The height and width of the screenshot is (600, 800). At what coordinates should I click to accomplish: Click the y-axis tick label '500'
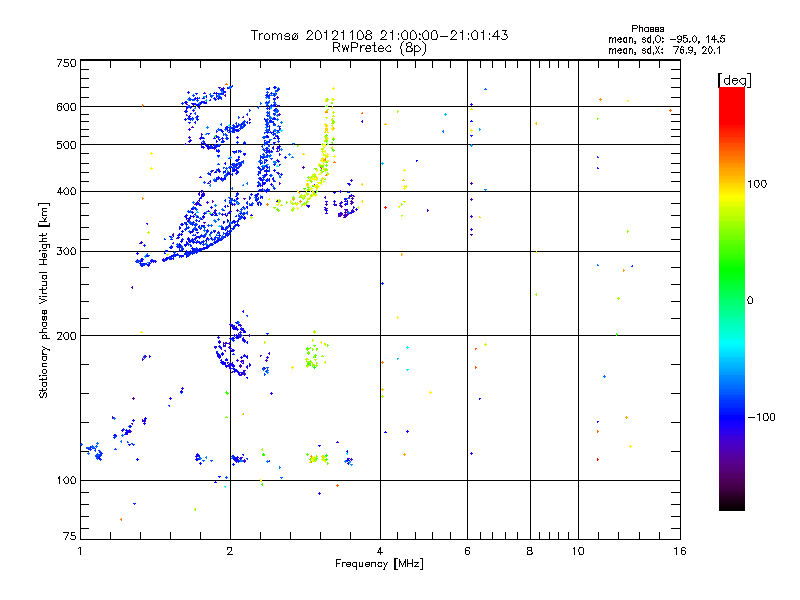pyautogui.click(x=66, y=145)
